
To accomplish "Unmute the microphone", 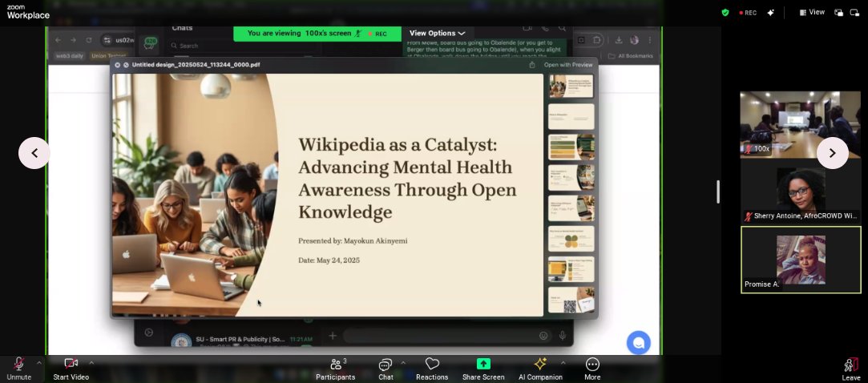I will click(18, 369).
